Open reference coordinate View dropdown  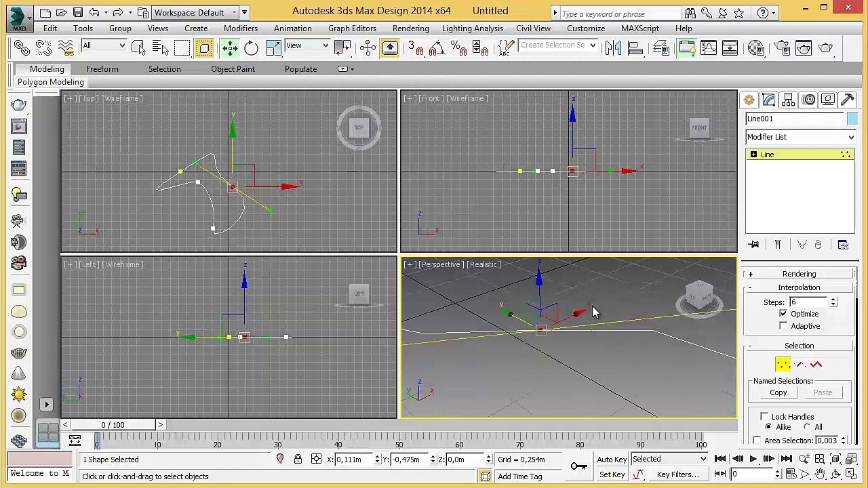tap(307, 45)
